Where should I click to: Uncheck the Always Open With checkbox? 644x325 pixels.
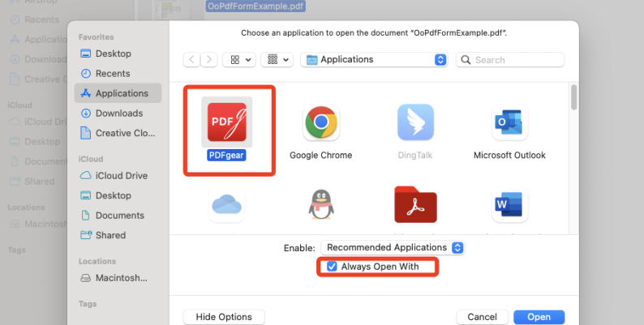tap(332, 267)
